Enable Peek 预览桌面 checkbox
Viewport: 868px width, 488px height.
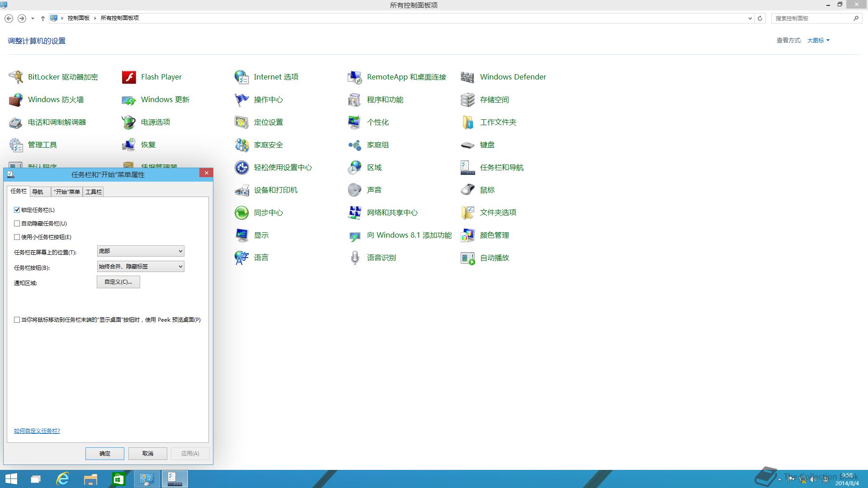17,320
